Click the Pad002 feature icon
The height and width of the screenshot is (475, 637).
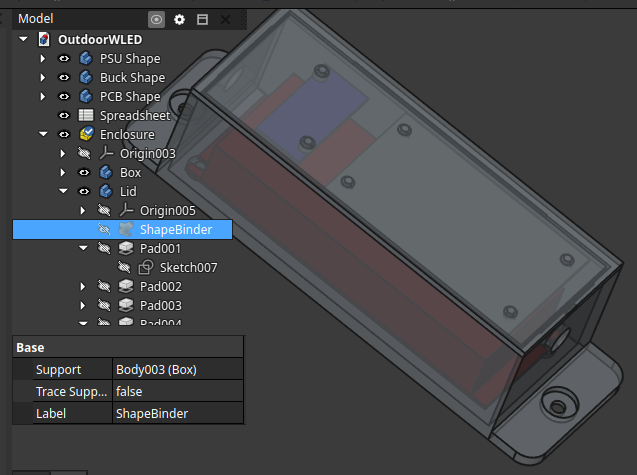126,286
